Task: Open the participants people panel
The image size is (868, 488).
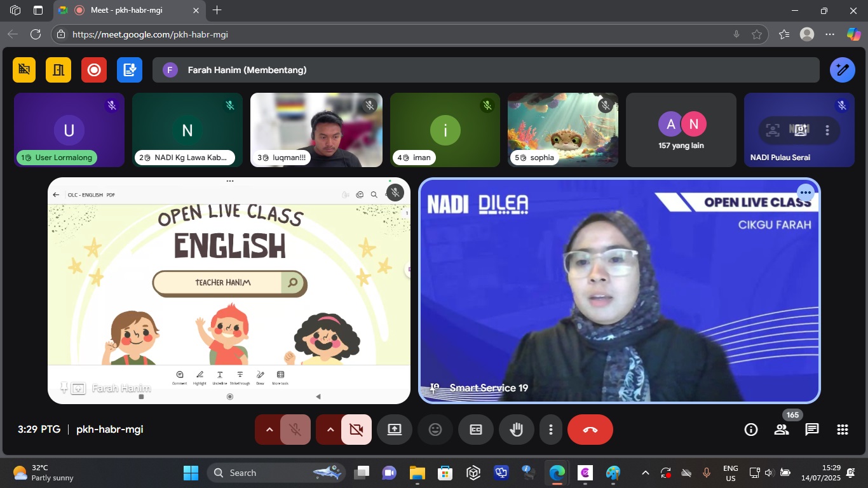Action: click(782, 430)
